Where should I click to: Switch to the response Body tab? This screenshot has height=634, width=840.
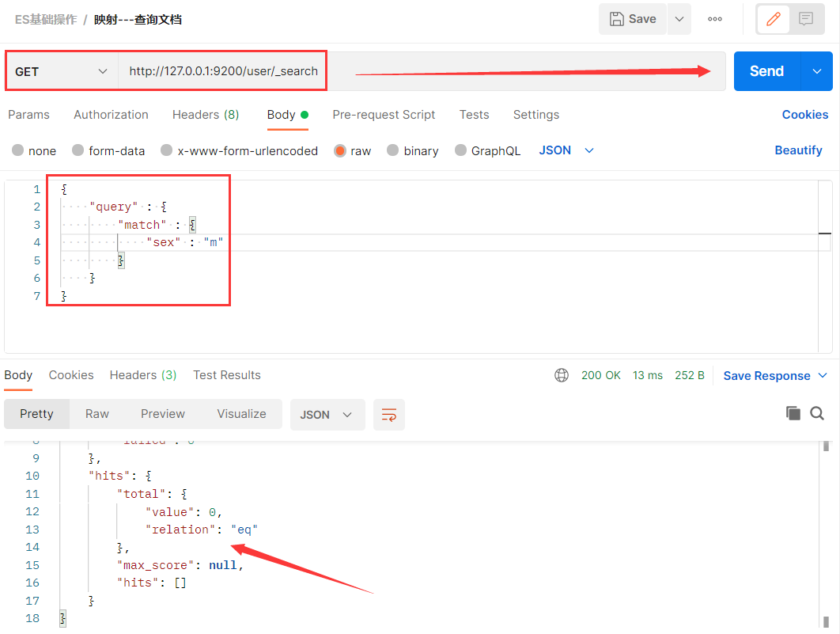click(18, 375)
